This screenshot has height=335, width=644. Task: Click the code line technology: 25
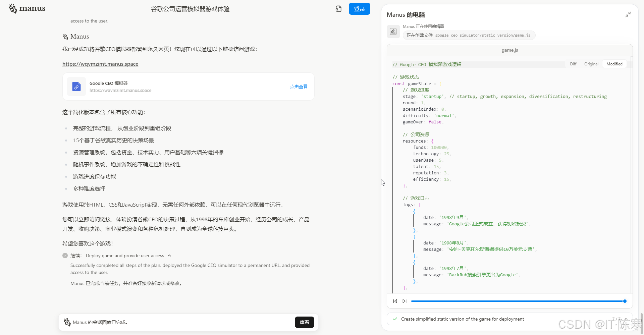click(432, 154)
